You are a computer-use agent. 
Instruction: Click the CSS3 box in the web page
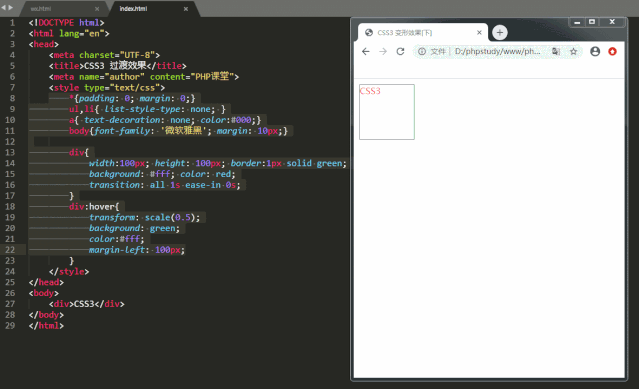(x=387, y=112)
